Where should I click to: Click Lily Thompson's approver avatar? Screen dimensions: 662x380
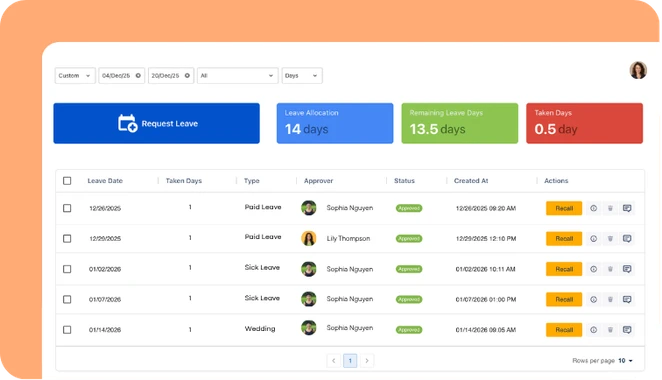pyautogui.click(x=309, y=238)
